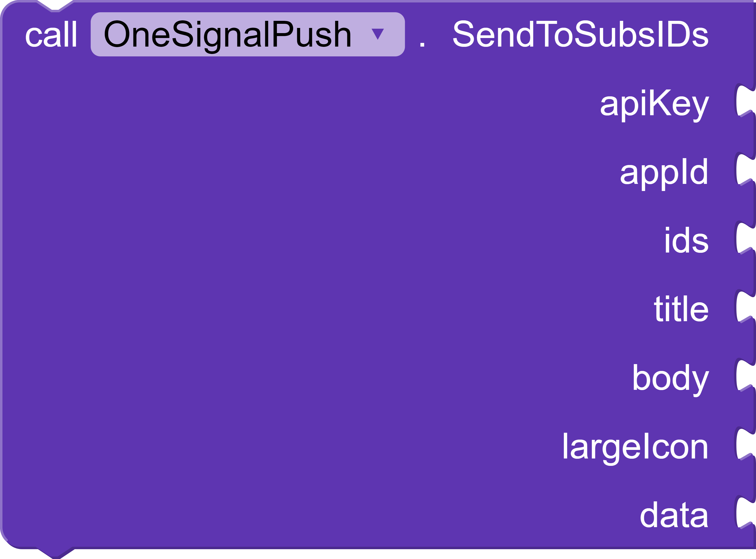Select the body parameter label
Image resolution: width=756 pixels, height=559 pixels.
670,378
